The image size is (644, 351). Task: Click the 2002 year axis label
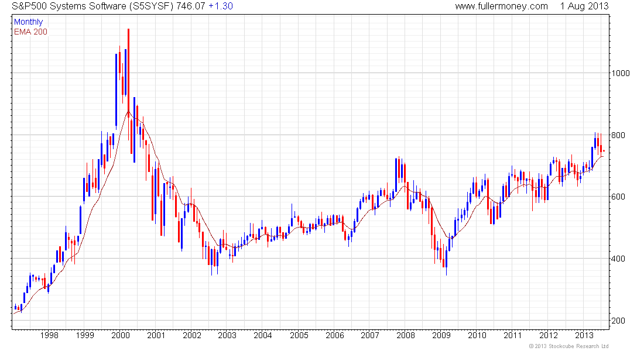coord(192,335)
